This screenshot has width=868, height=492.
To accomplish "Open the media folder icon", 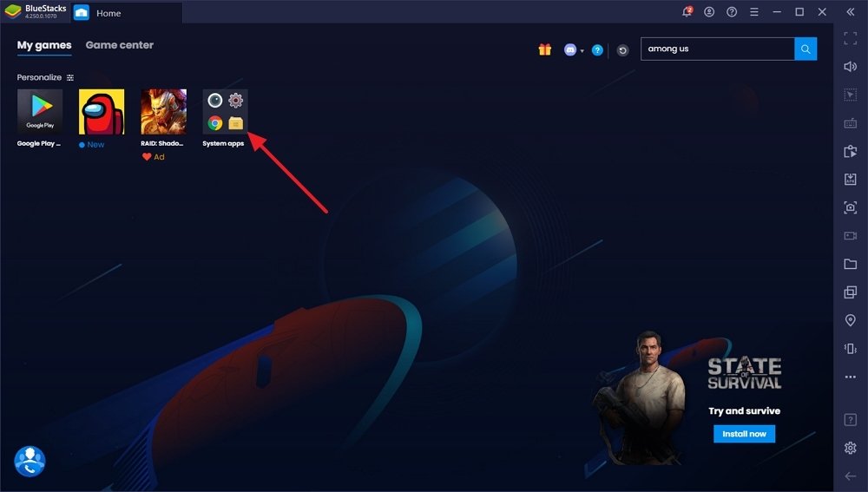I will point(851,264).
